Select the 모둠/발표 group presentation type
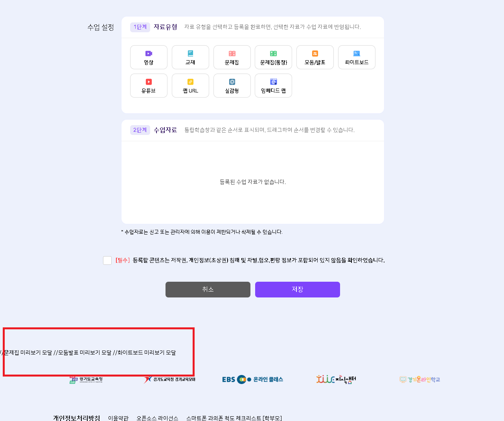 (315, 57)
